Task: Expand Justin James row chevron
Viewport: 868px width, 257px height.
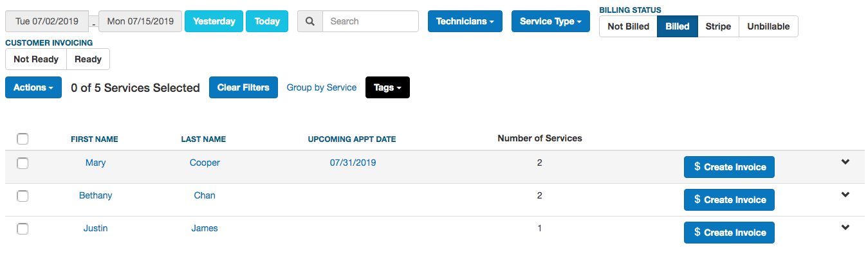Action: click(845, 227)
